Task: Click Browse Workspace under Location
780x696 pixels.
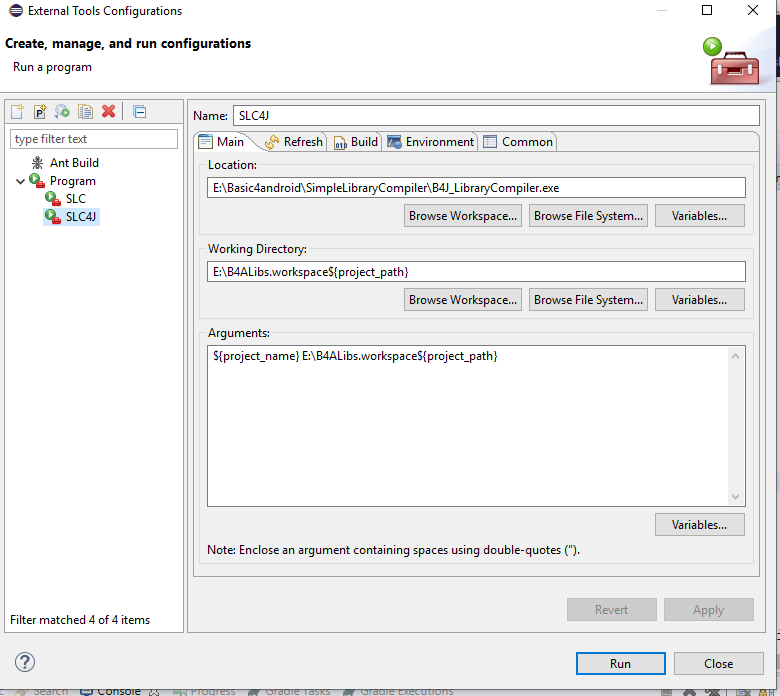Action: pos(463,216)
